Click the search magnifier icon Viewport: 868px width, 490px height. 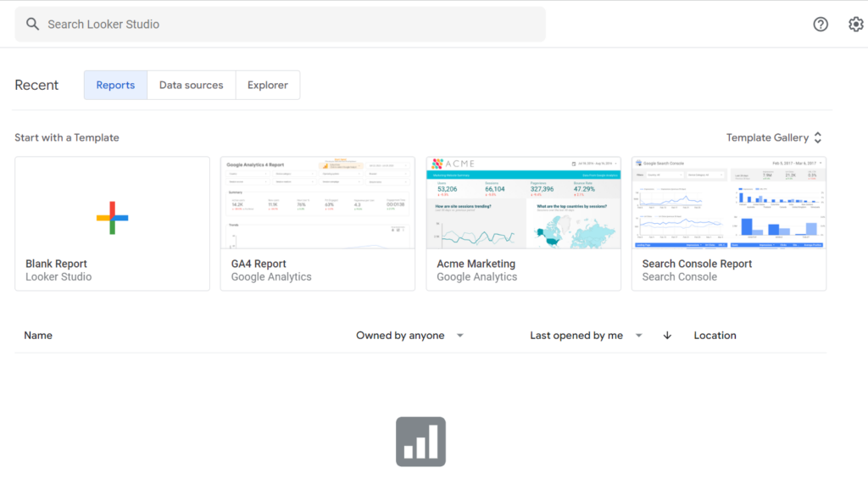tap(33, 24)
